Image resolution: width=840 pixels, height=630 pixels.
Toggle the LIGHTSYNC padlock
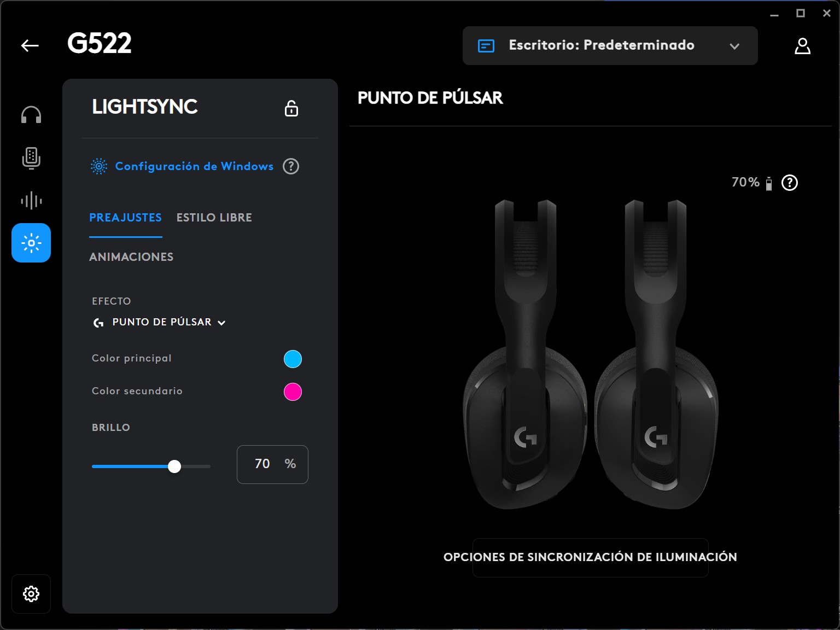click(x=291, y=108)
